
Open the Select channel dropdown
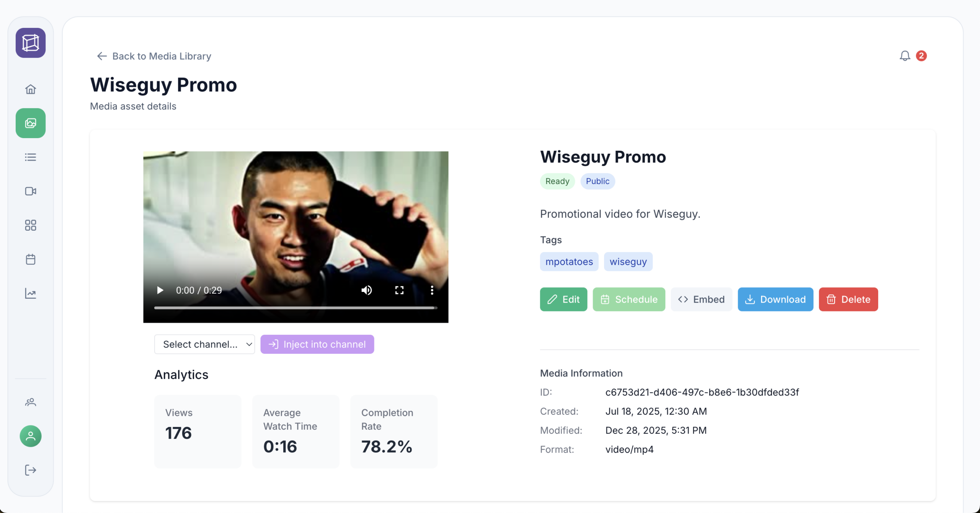204,344
